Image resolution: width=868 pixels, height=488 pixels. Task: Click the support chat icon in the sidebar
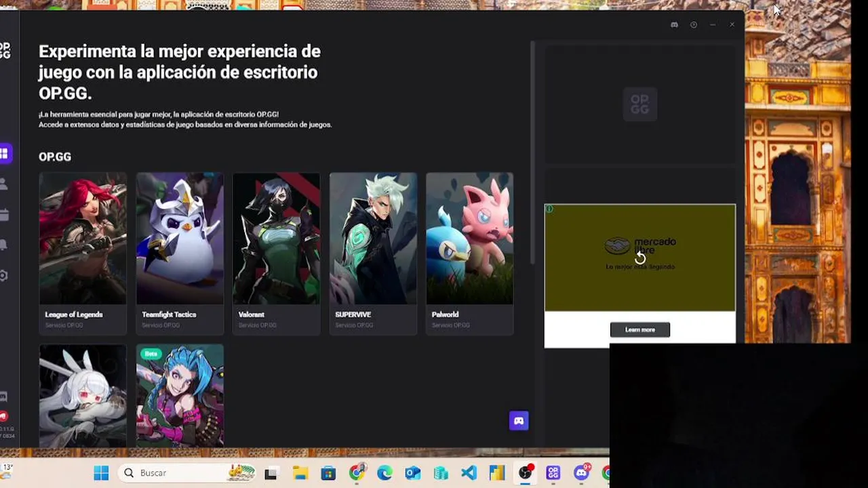pos(3,396)
